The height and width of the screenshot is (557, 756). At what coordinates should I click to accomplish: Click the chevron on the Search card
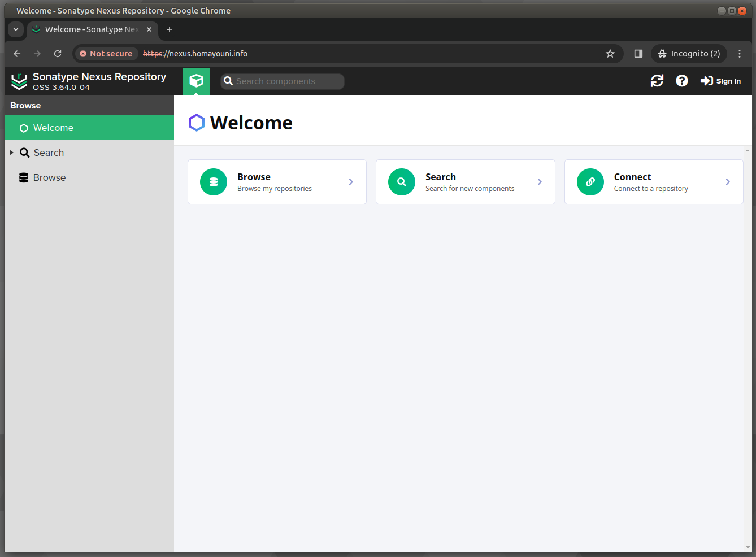540,182
